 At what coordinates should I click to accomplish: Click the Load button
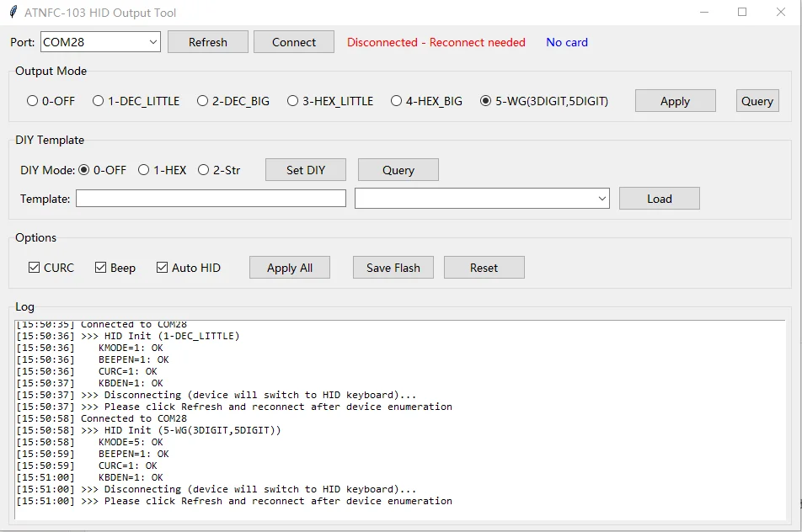pos(660,199)
